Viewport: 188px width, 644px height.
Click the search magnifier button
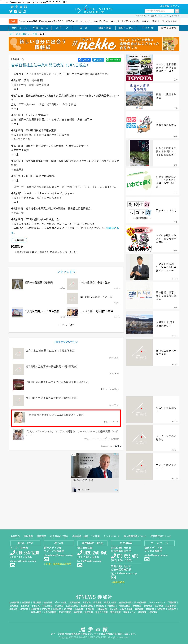177,11
